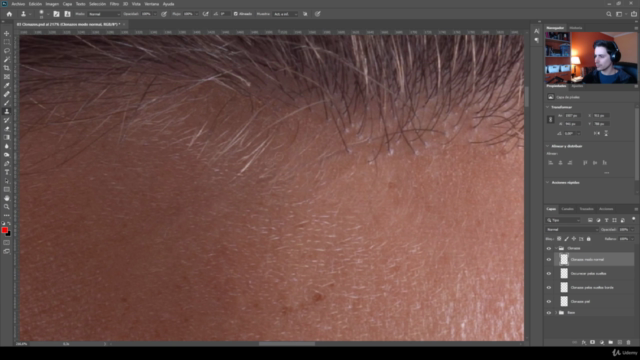Hide the Clonazos pelos sueltos borde layer
Screen dimensions: 640x360
[549, 287]
